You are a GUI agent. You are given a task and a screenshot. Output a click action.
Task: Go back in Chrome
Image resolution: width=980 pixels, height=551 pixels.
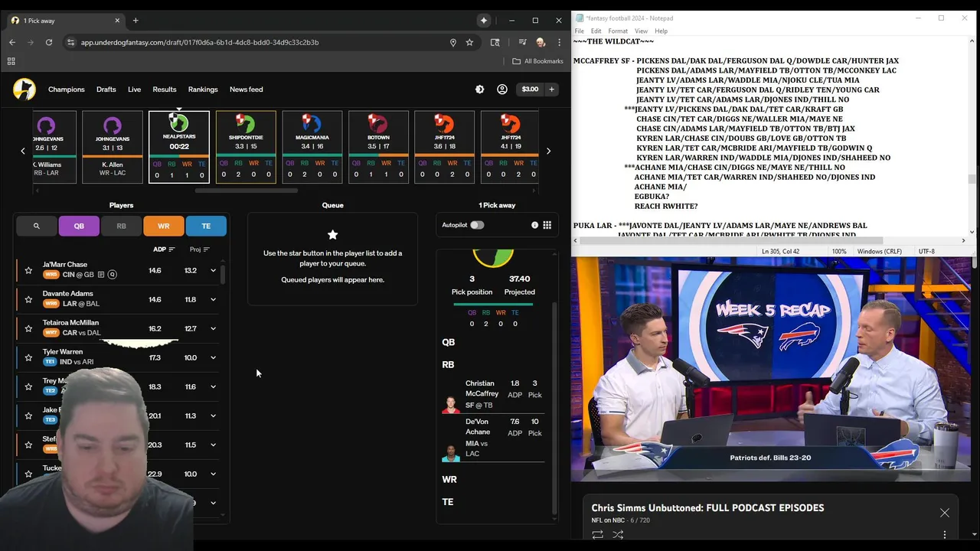(12, 42)
